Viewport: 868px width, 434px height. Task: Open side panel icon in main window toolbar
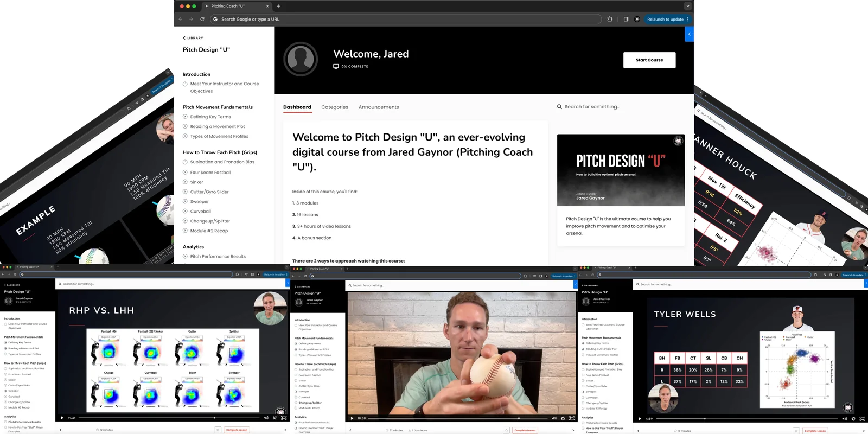tap(626, 19)
